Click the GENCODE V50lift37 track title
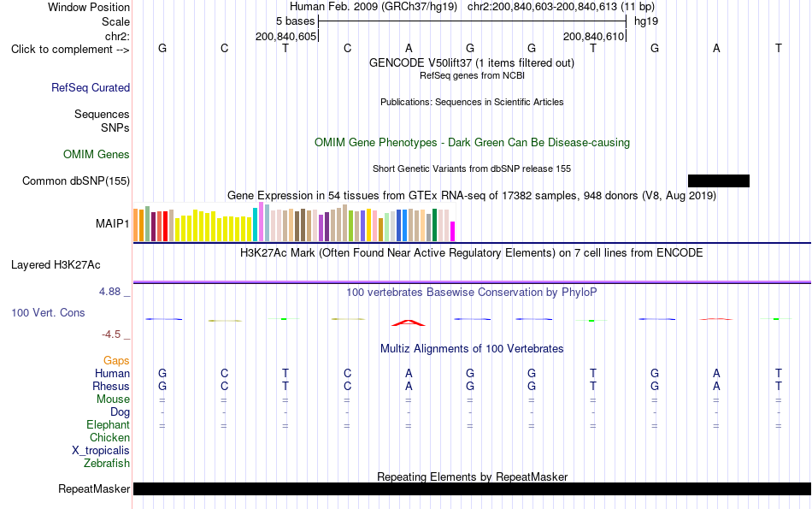The width and height of the screenshot is (812, 509). pos(472,62)
